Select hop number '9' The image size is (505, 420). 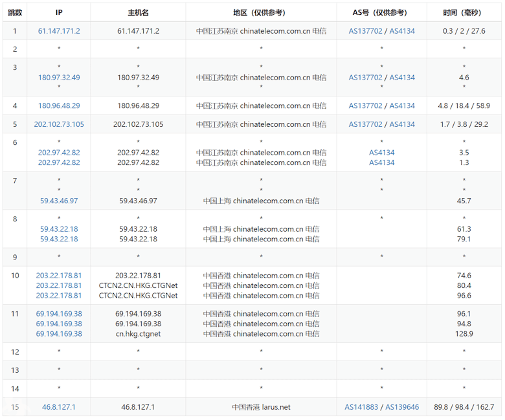tap(15, 257)
